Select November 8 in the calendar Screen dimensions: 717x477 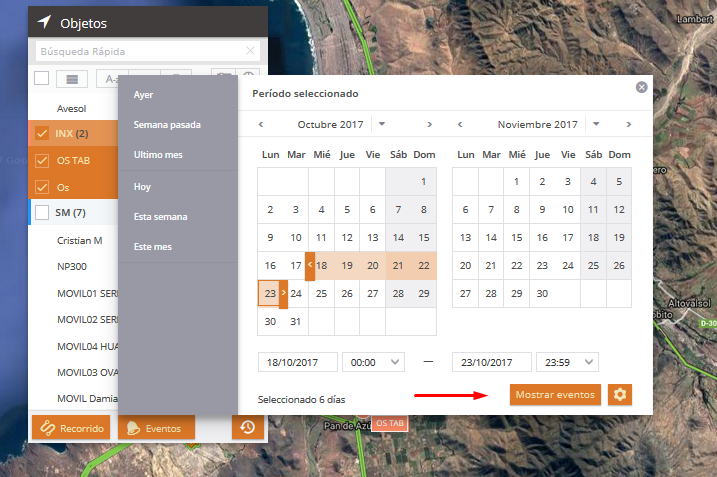point(516,209)
